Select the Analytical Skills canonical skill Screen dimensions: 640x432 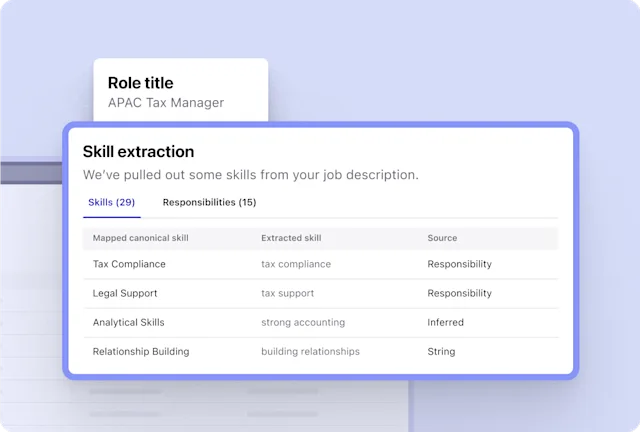[x=129, y=323]
